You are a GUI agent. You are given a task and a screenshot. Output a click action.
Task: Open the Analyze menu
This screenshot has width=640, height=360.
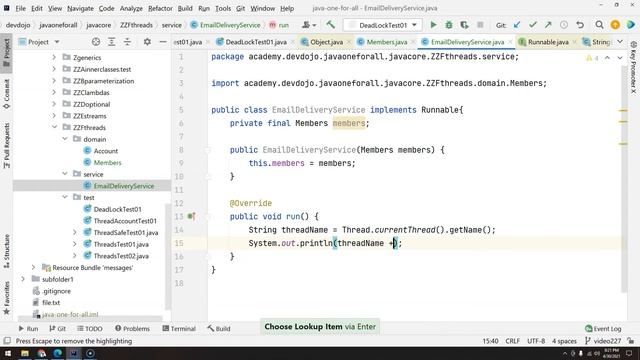[131, 8]
